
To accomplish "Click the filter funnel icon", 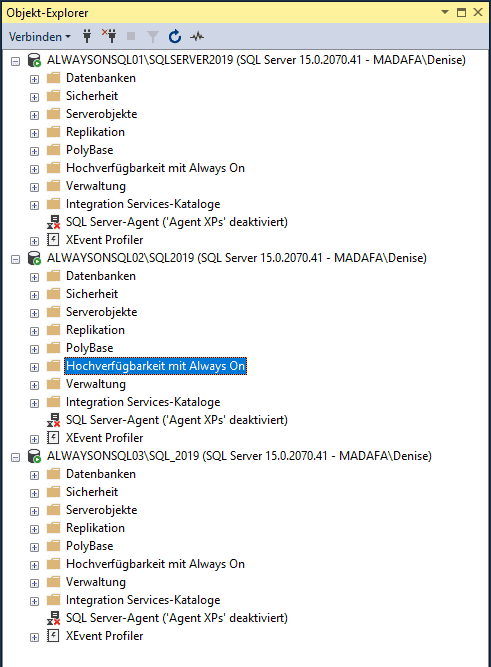I will click(152, 37).
